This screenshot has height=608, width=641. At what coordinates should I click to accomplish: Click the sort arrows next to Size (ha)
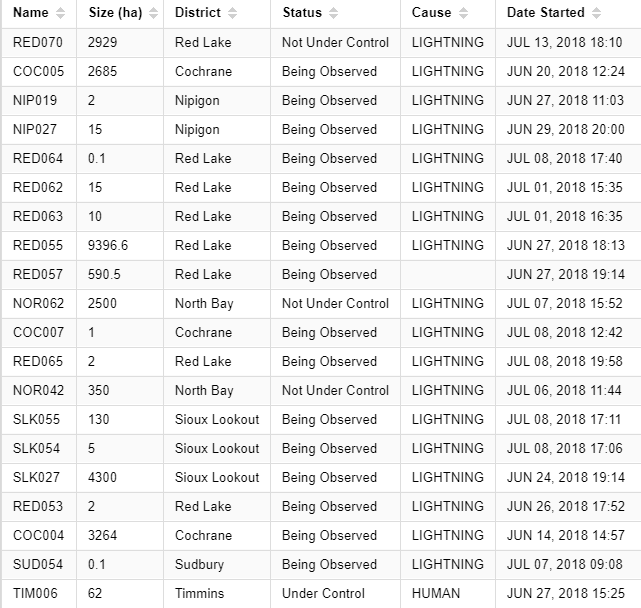(153, 13)
